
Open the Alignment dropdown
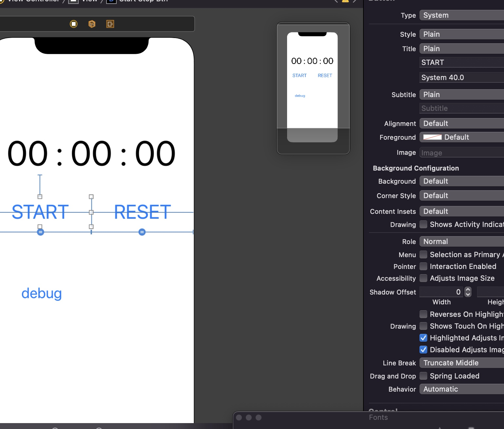click(462, 123)
